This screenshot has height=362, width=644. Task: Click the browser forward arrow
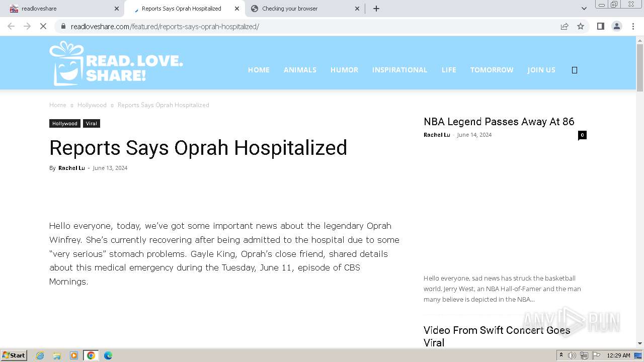click(27, 26)
